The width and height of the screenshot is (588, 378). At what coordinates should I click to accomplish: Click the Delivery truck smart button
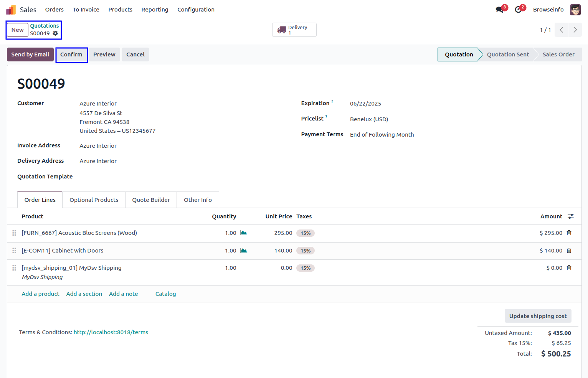coord(294,30)
